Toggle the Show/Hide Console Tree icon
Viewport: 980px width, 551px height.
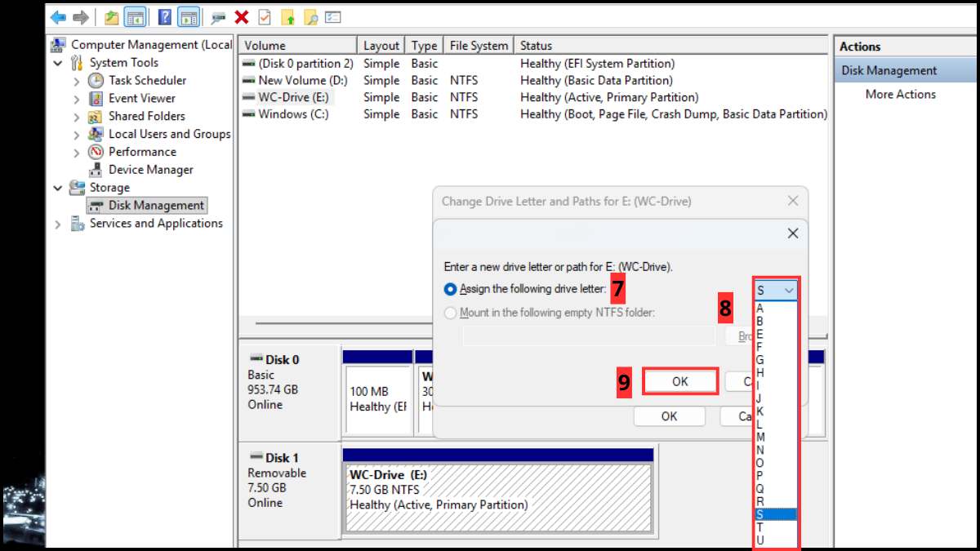pos(136,16)
